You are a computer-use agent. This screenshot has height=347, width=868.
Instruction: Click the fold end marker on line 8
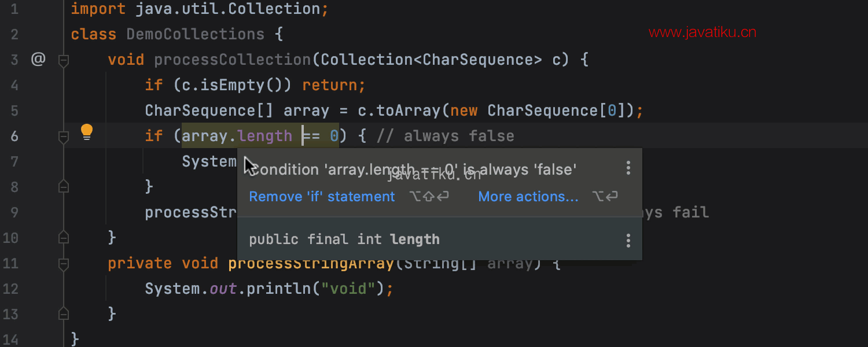[x=64, y=186]
